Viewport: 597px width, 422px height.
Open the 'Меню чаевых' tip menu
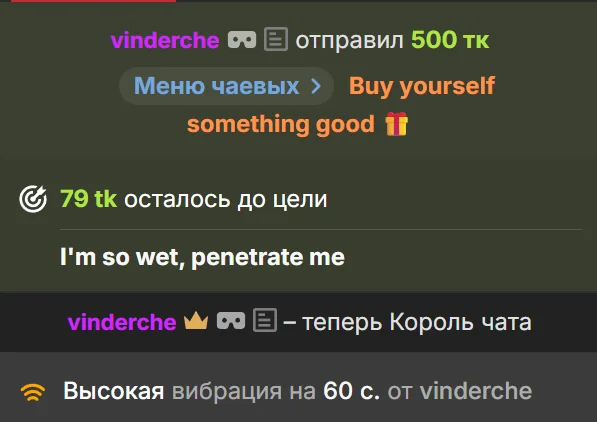click(x=227, y=86)
